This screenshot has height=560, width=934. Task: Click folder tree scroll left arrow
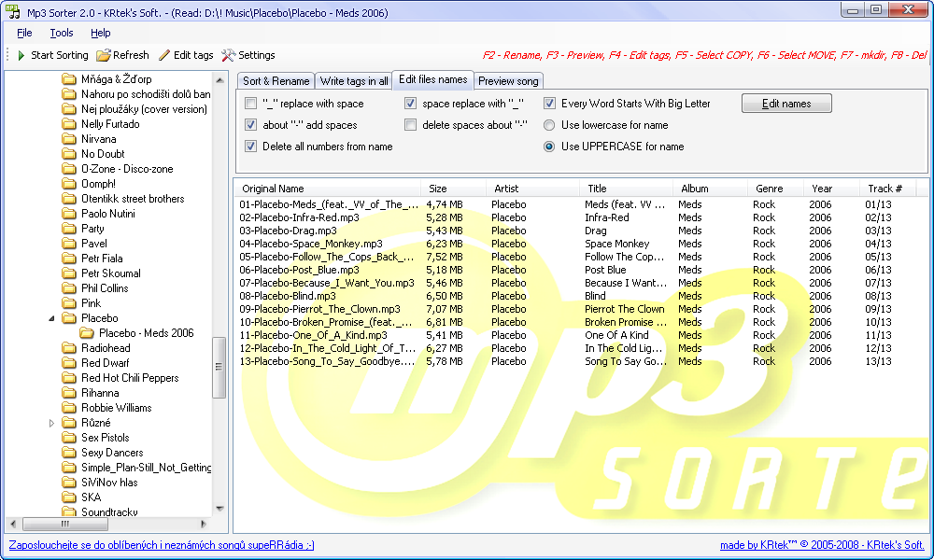pyautogui.click(x=13, y=525)
